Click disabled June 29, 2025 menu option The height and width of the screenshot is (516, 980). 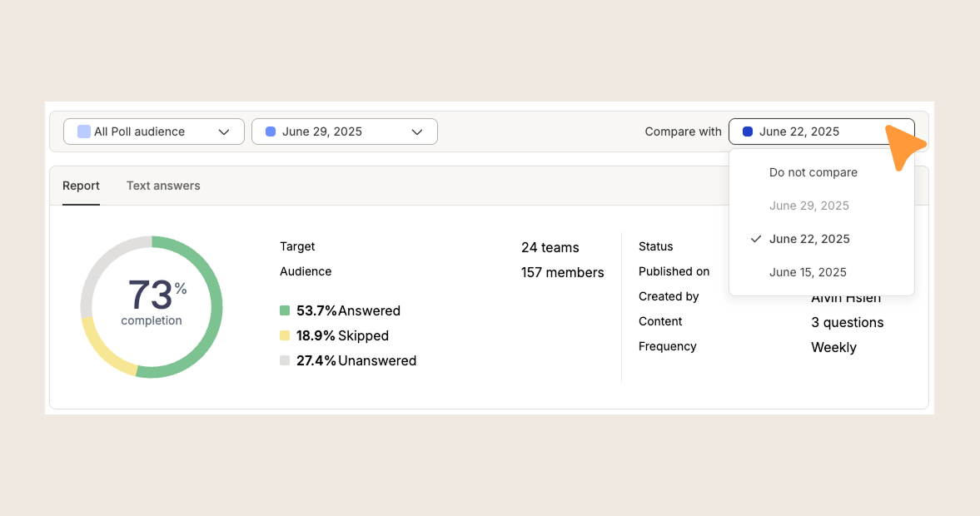(x=808, y=206)
